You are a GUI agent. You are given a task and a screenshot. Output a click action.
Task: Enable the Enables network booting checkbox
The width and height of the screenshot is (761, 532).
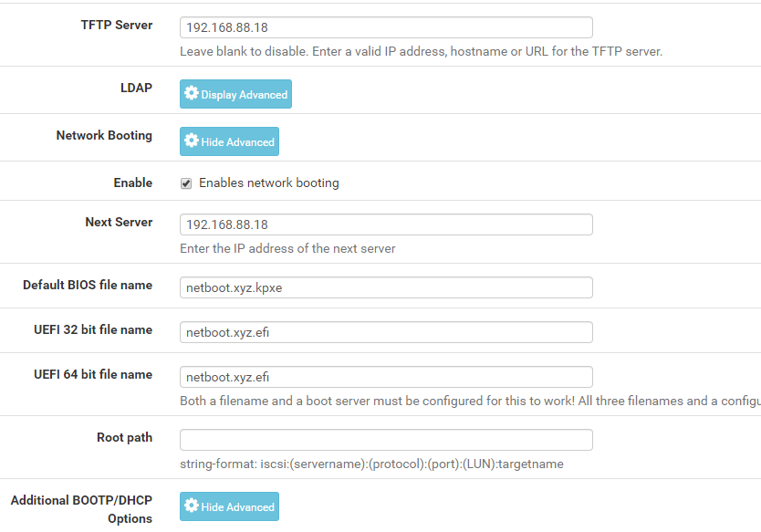(x=185, y=183)
